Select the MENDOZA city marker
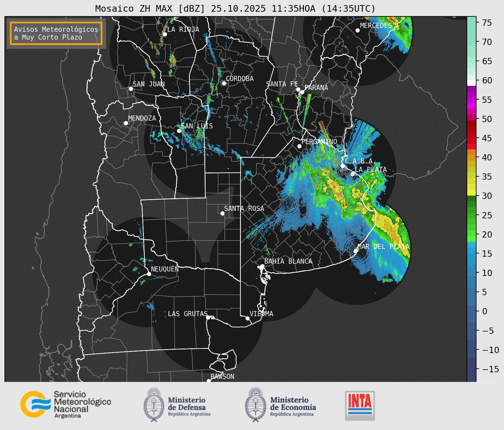The height and width of the screenshot is (430, 504). click(126, 123)
